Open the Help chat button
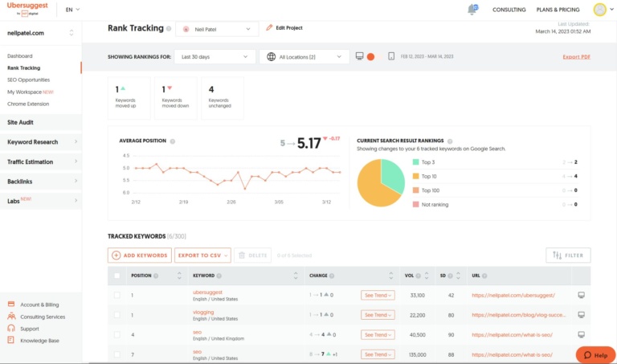This screenshot has height=364, width=617. point(595,354)
